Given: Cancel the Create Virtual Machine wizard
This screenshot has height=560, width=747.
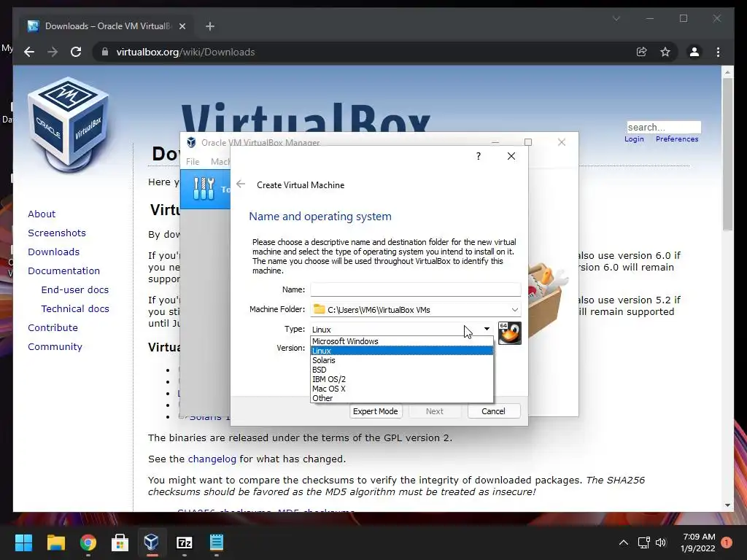Looking at the screenshot, I should (494, 411).
